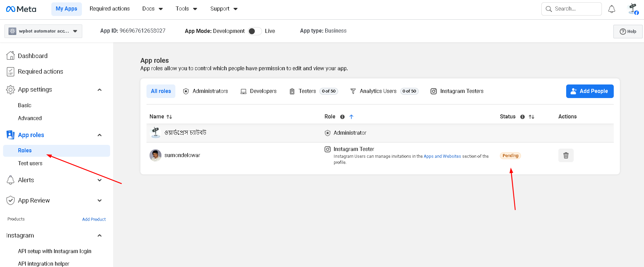Select the Administrators tab
Image resolution: width=644 pixels, height=267 pixels.
[x=205, y=91]
